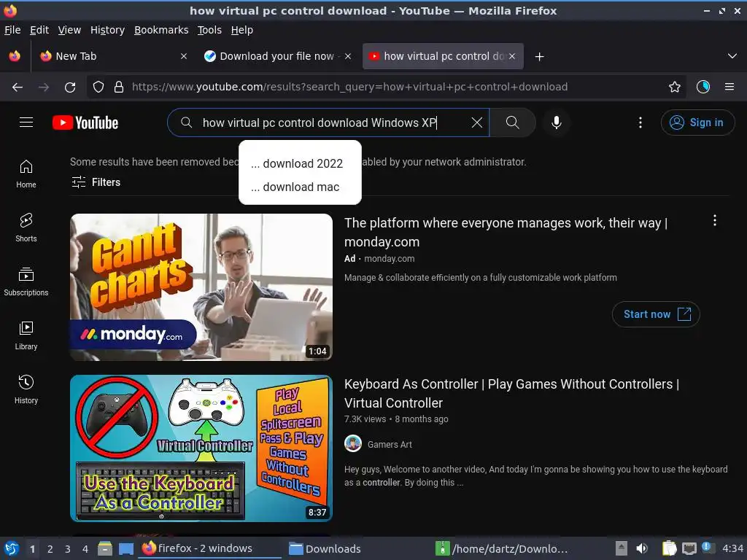Close the YouTube results tab
Image resolution: width=747 pixels, height=560 pixels.
pos(512,56)
